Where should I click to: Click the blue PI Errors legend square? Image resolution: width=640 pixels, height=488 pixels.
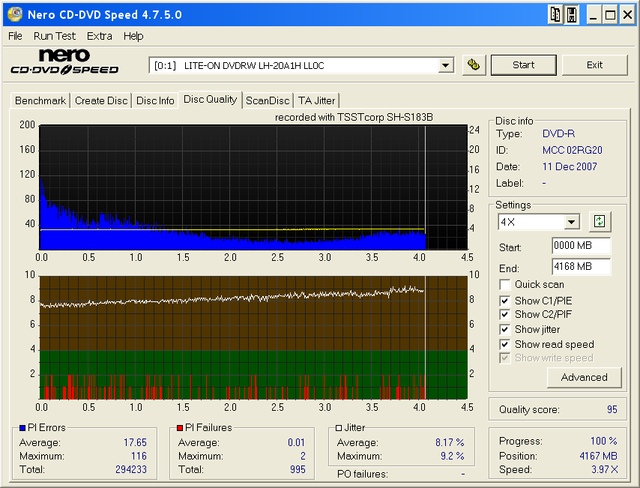click(23, 428)
